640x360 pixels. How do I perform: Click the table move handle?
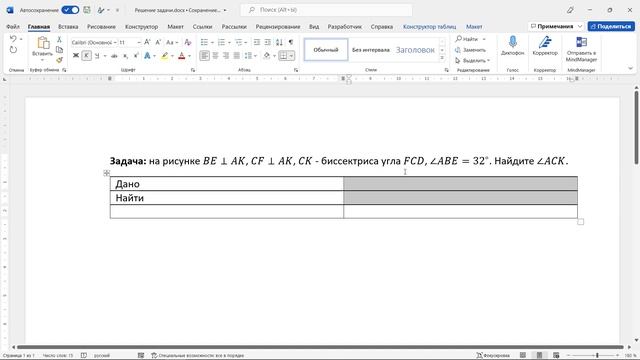coord(107,173)
